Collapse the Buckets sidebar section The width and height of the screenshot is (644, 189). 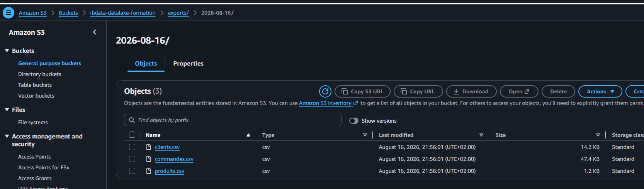[x=7, y=51]
